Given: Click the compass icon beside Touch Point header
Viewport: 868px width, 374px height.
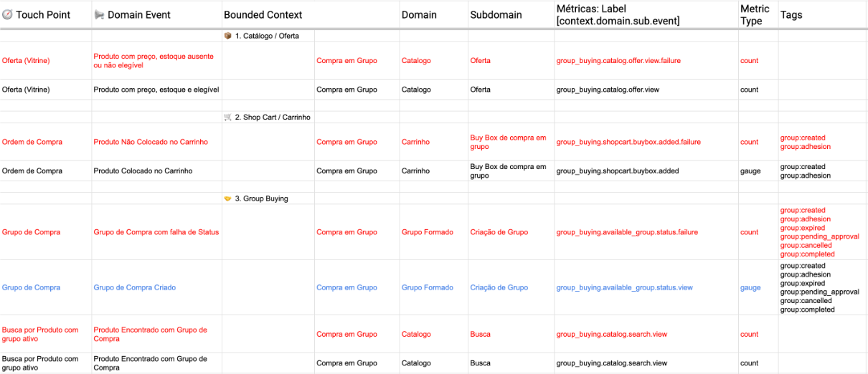Looking at the screenshot, I should (7, 15).
